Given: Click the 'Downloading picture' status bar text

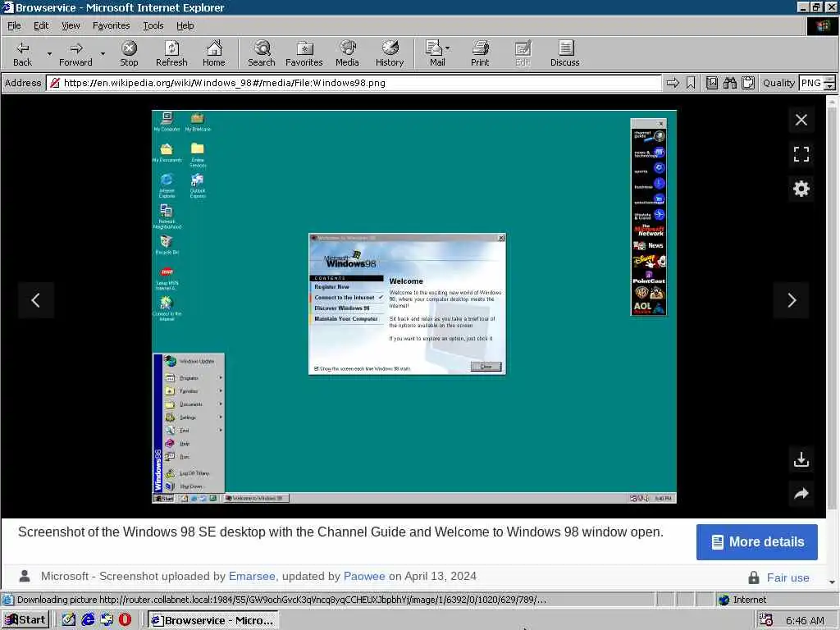Looking at the screenshot, I should click(x=281, y=600).
